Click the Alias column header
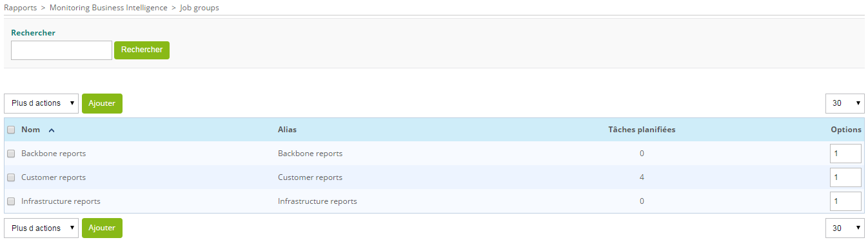Screen dimensions: 868x240 click(287, 130)
